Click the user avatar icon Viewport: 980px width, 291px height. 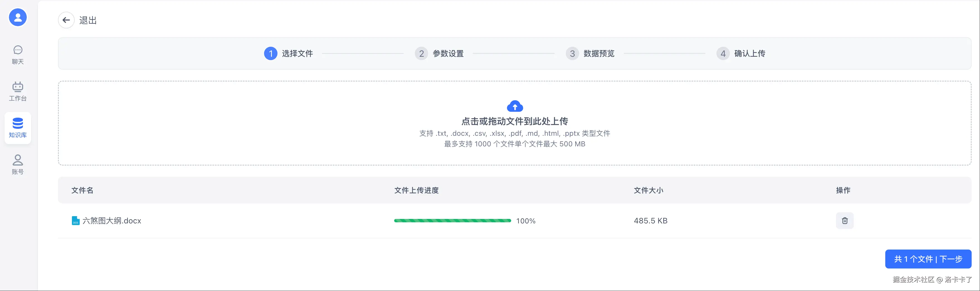[18, 18]
